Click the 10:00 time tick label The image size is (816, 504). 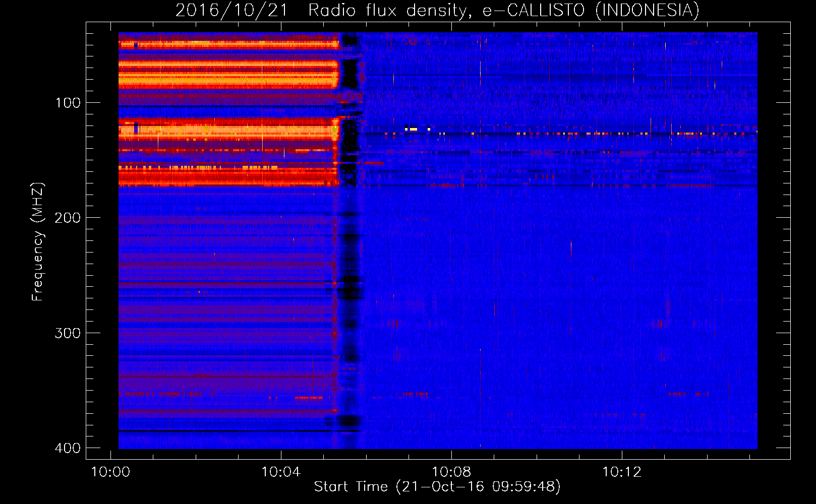110,472
